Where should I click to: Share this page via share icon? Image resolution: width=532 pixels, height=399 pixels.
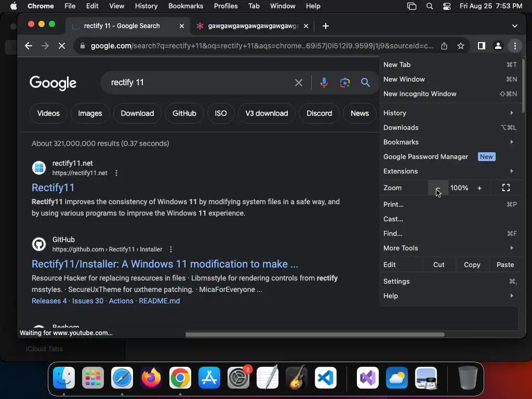(x=444, y=46)
